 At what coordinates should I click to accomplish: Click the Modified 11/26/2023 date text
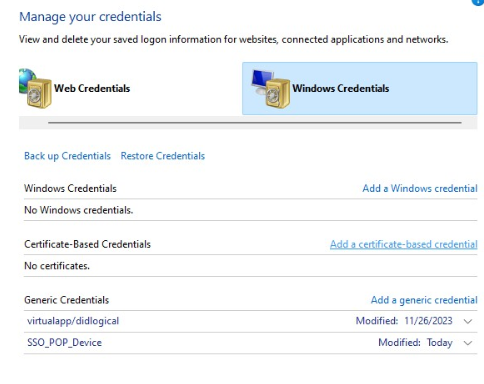click(x=404, y=321)
